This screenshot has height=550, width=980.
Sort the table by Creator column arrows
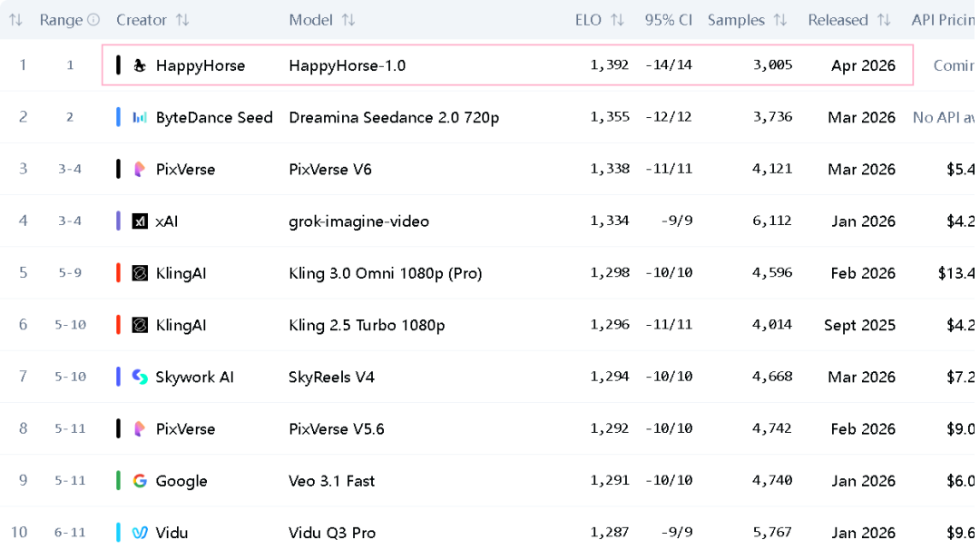click(x=182, y=20)
